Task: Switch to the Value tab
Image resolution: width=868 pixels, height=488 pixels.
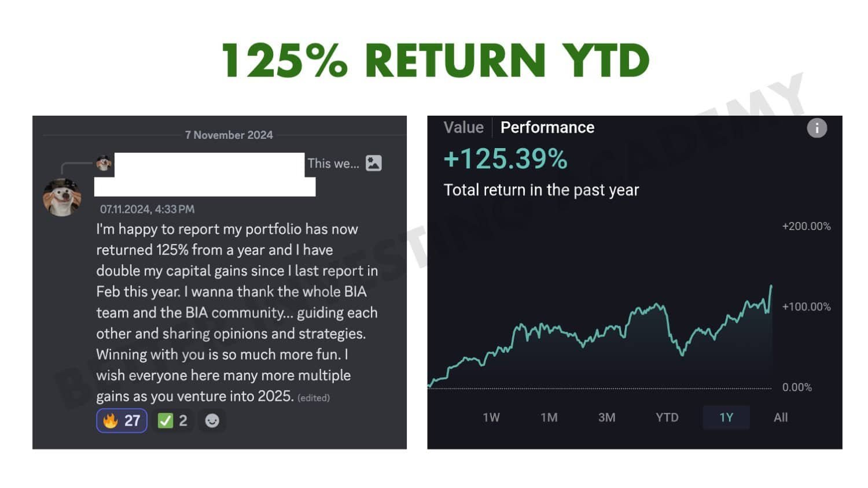Action: pos(464,127)
